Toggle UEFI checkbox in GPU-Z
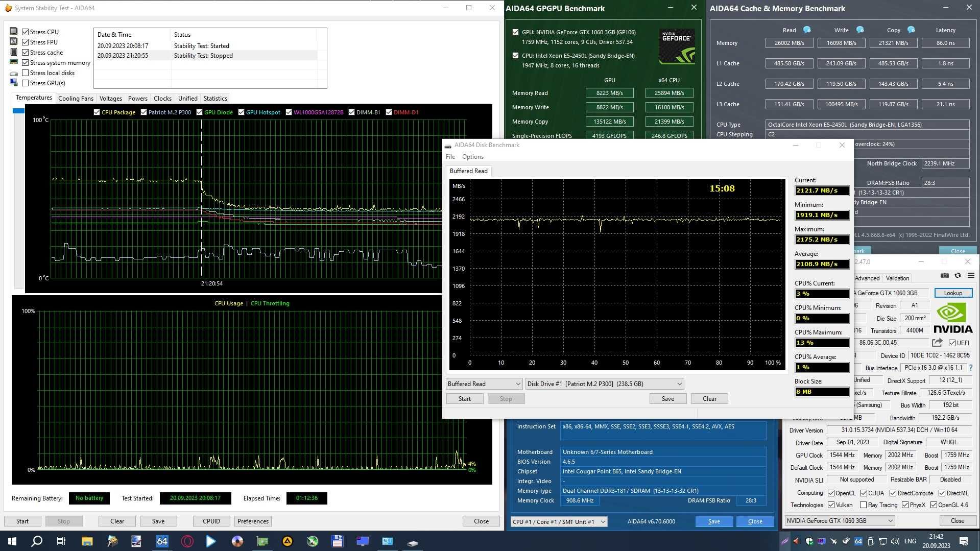The height and width of the screenshot is (551, 980). pos(952,343)
